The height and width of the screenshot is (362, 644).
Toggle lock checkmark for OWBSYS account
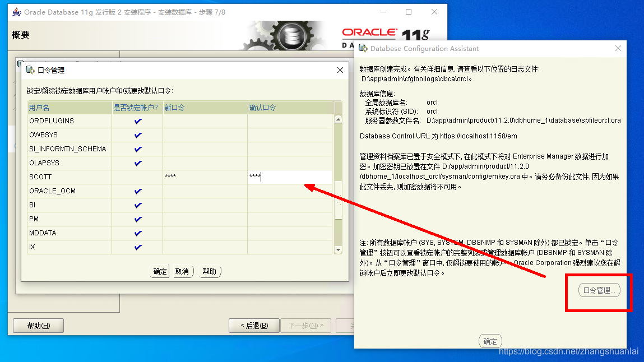[138, 135]
